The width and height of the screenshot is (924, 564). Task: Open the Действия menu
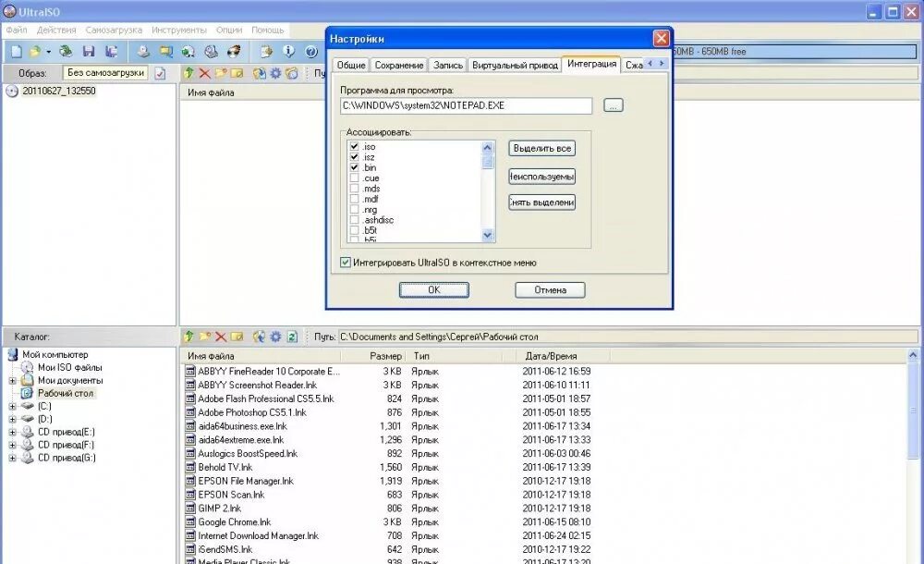(x=56, y=30)
